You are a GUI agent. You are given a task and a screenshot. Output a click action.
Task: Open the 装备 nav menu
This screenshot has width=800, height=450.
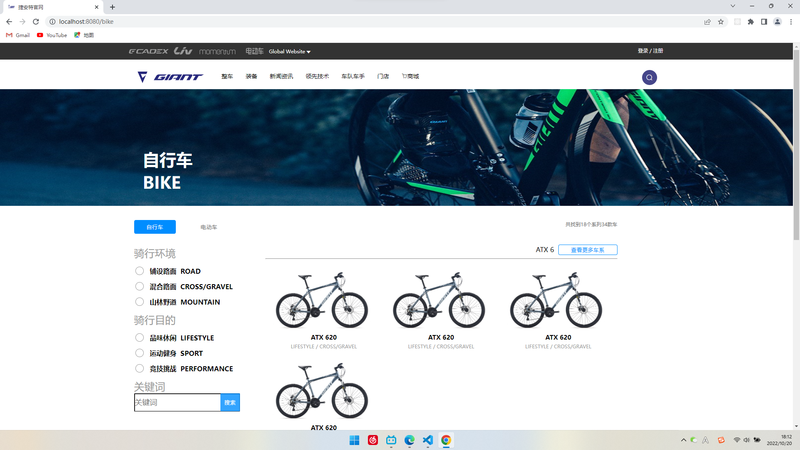click(251, 77)
